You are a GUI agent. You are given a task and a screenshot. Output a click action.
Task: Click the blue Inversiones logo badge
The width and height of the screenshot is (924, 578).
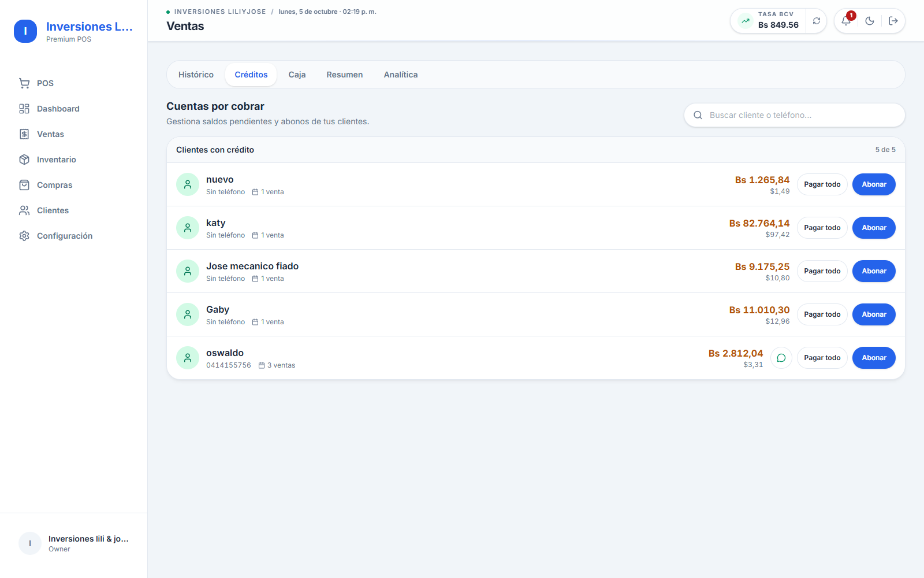(25, 31)
